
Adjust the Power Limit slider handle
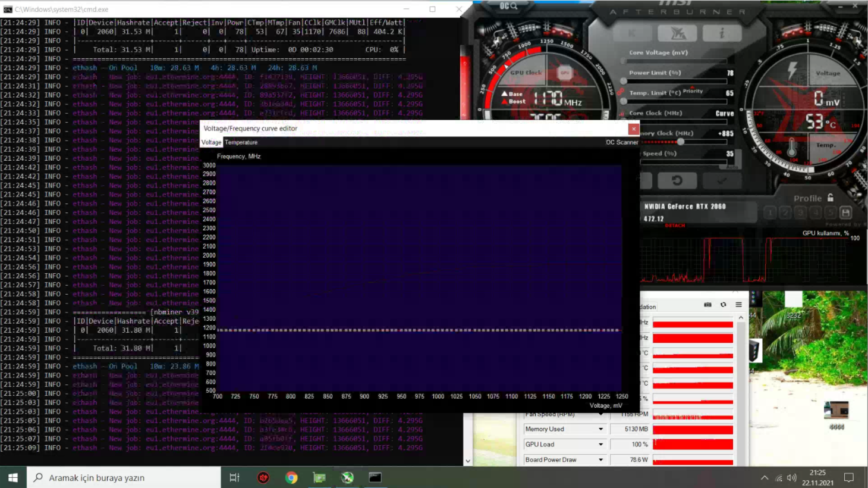tap(624, 81)
